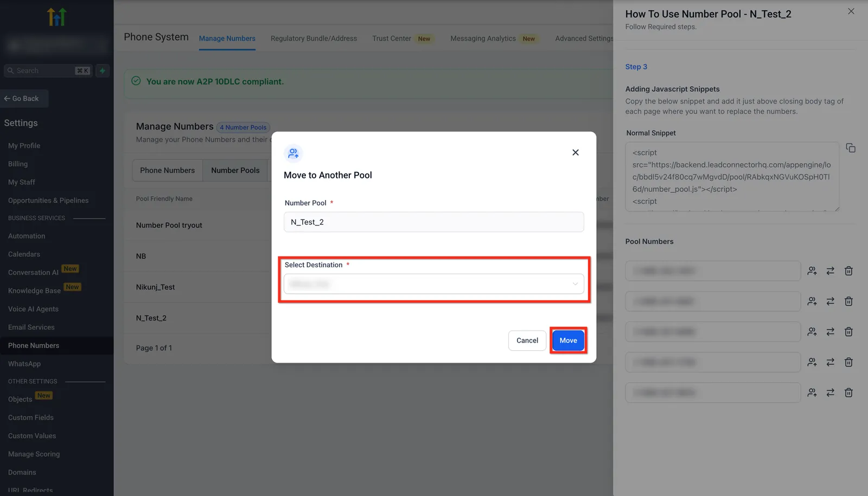
Task: Open Advanced Settings tab
Action: [x=584, y=38]
